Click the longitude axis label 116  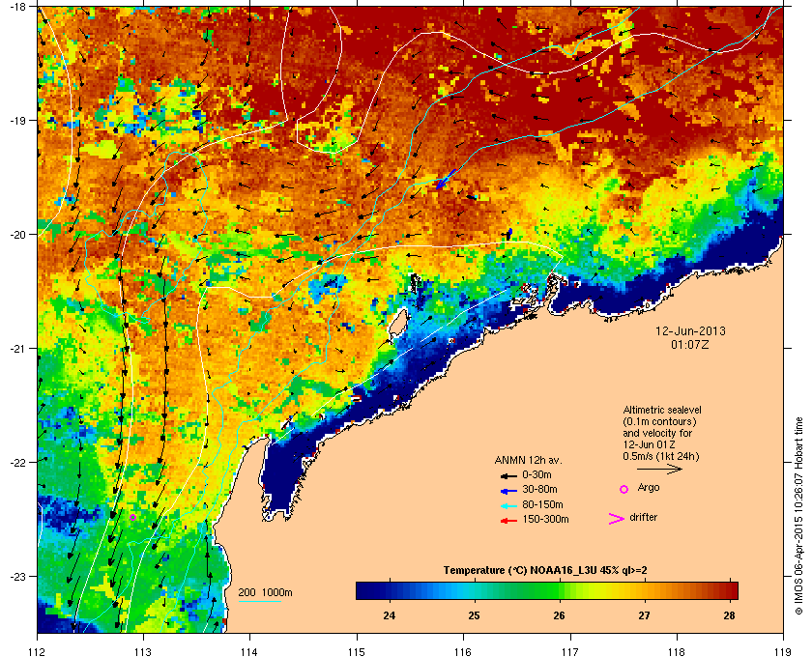(463, 652)
